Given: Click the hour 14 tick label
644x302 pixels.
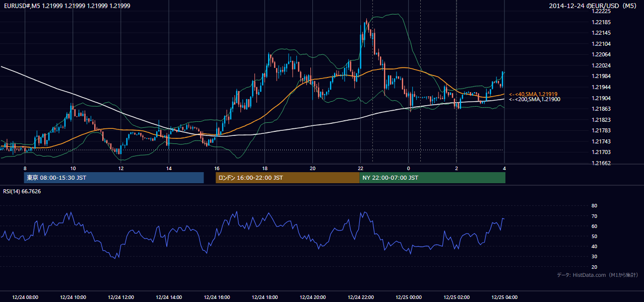Looking at the screenshot, I should tap(169, 168).
